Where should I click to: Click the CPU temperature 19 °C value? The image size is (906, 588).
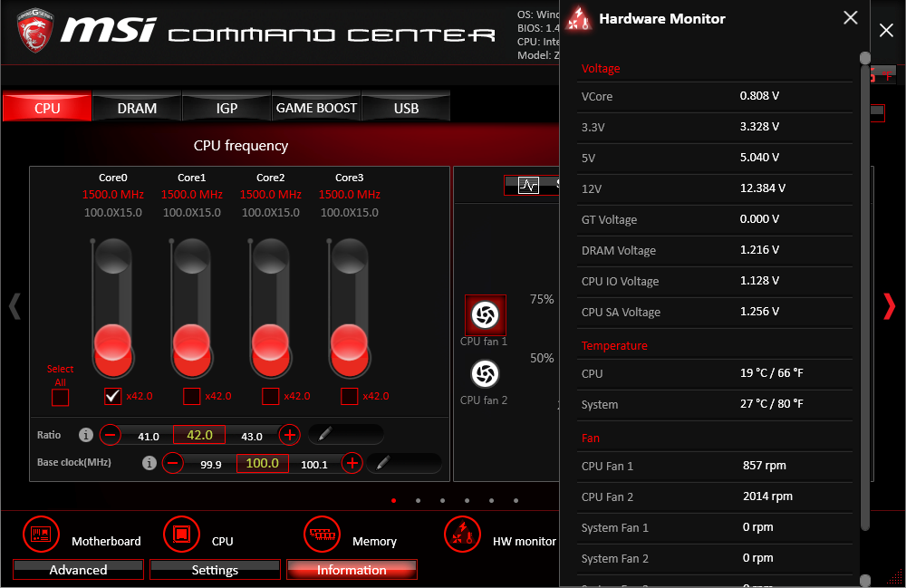771,372
